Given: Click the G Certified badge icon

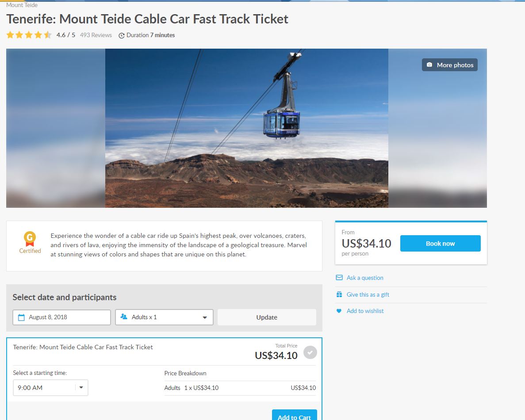Looking at the screenshot, I should coord(30,239).
